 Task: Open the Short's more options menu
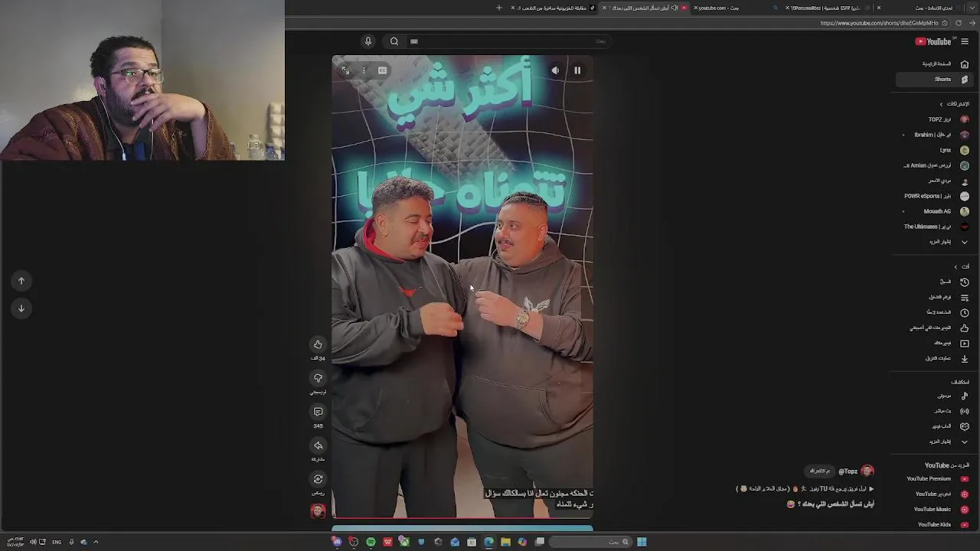click(364, 70)
